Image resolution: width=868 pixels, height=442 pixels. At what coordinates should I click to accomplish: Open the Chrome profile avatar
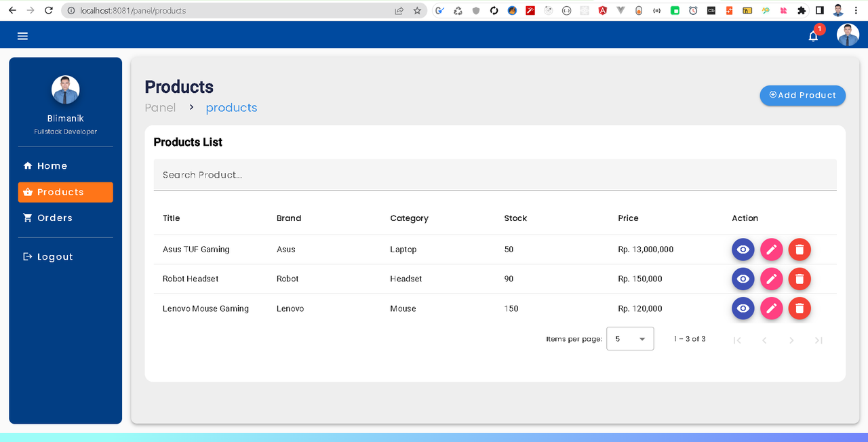[x=838, y=11]
